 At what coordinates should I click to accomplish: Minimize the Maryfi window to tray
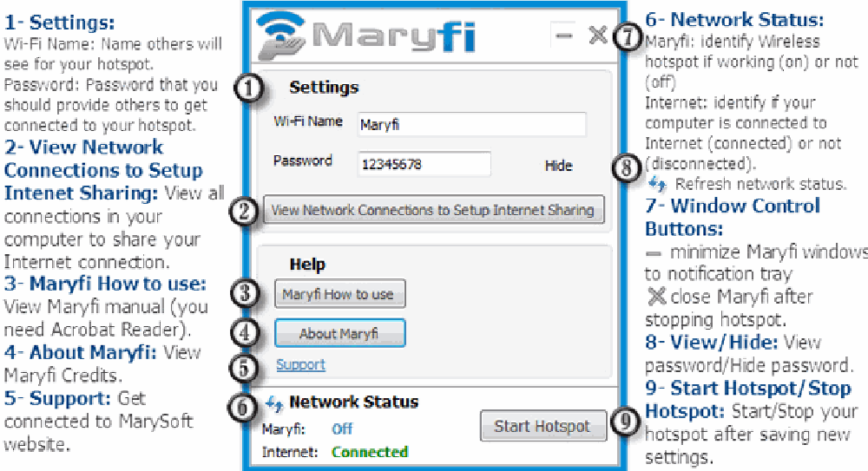click(564, 36)
